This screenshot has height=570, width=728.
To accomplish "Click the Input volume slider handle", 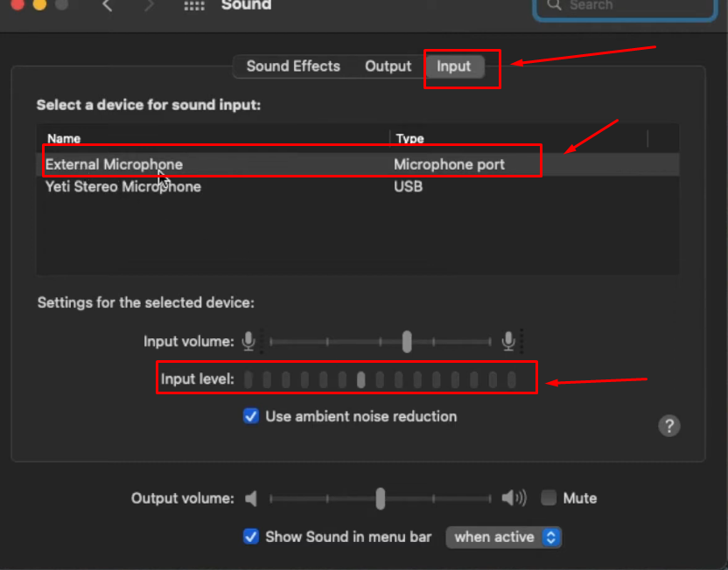I will pos(407,341).
